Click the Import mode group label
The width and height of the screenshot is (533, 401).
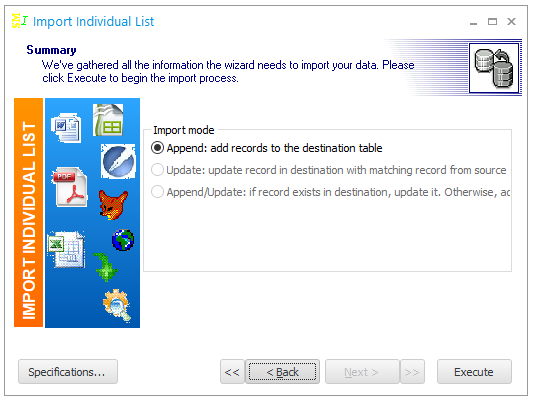[184, 130]
